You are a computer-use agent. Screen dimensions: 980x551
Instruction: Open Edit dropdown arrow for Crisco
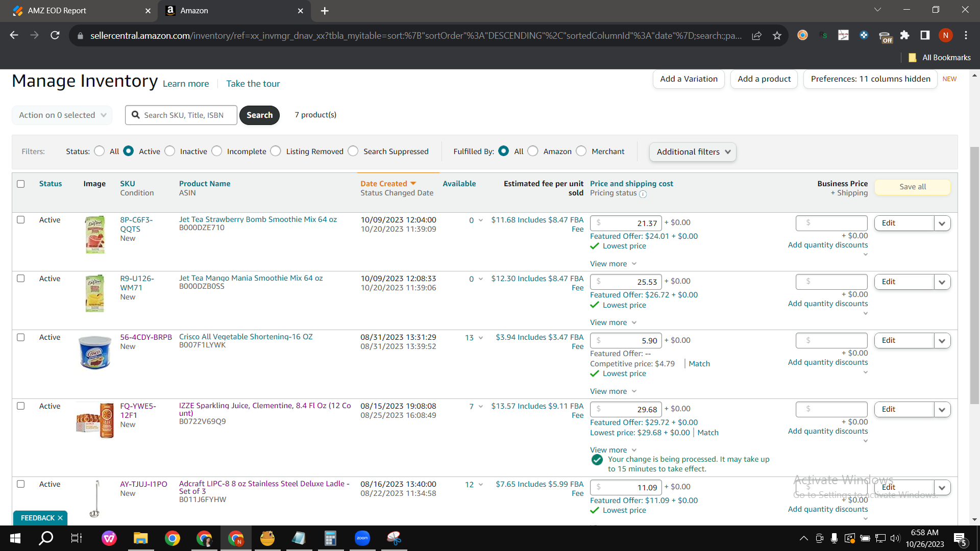942,341
